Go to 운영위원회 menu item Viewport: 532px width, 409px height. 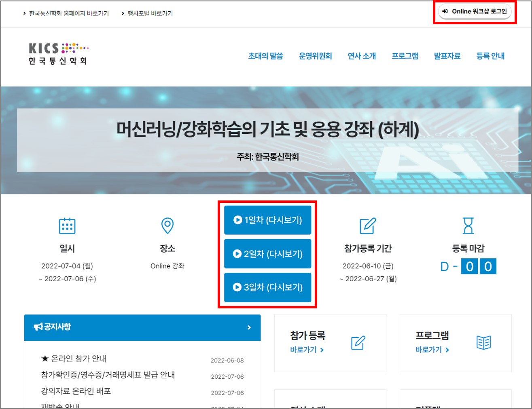(x=315, y=56)
